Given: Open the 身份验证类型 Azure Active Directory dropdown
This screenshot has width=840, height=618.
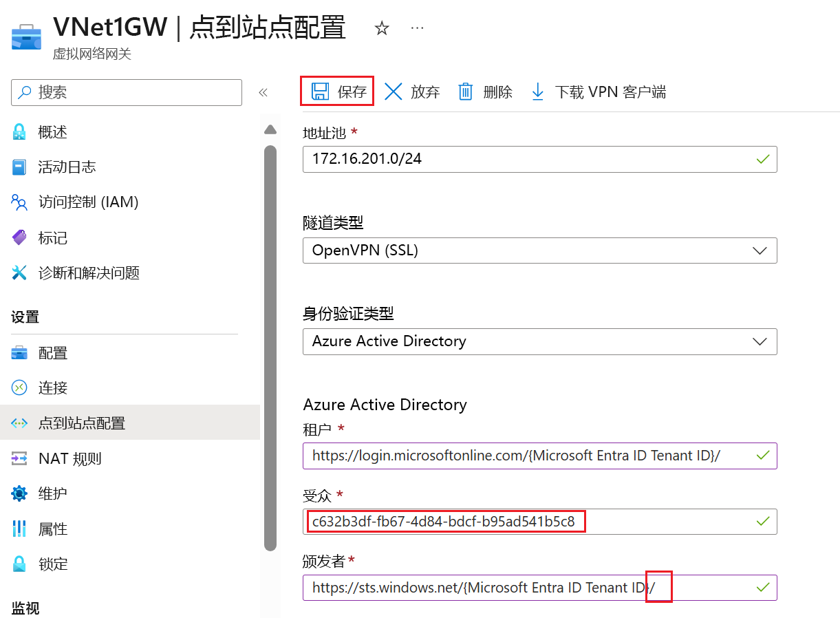Looking at the screenshot, I should (x=540, y=341).
